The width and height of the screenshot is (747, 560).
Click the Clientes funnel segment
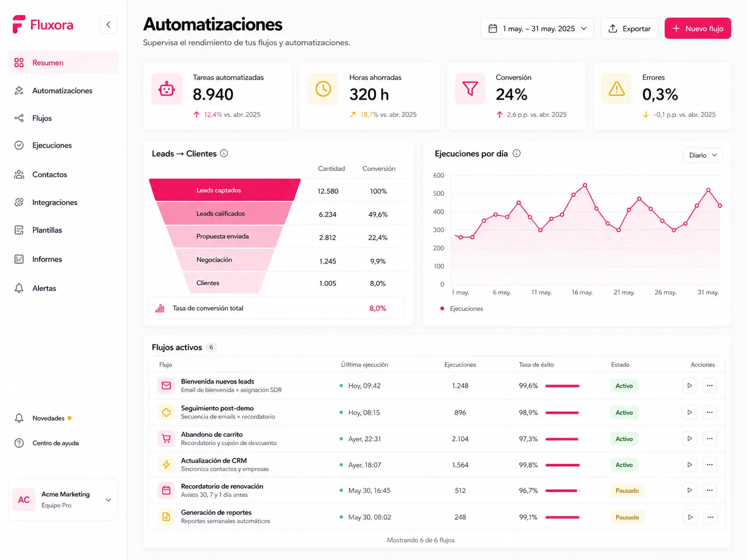pos(225,283)
